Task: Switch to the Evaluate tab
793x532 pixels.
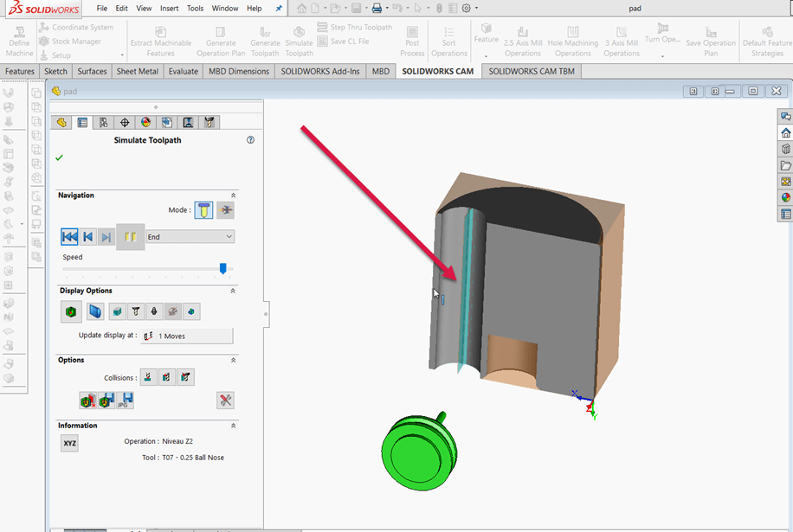Action: (183, 71)
